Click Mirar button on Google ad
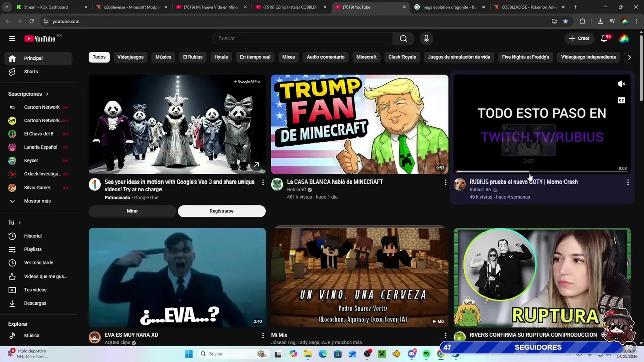Screen dimensions: 644x362 tap(132, 211)
